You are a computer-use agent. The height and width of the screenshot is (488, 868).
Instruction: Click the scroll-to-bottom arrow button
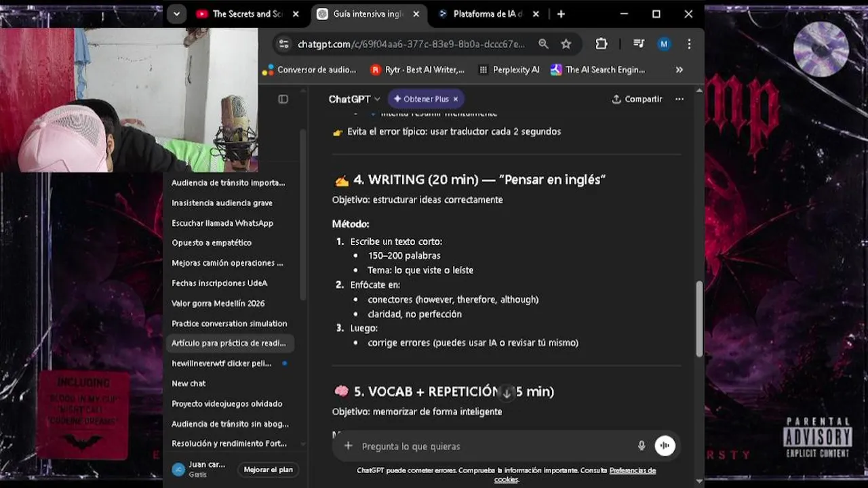coord(507,392)
